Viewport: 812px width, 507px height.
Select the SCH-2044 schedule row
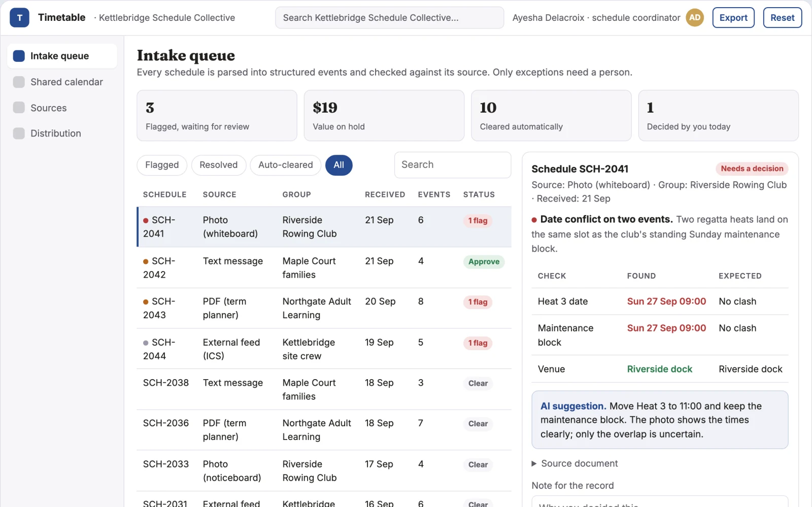(x=324, y=349)
